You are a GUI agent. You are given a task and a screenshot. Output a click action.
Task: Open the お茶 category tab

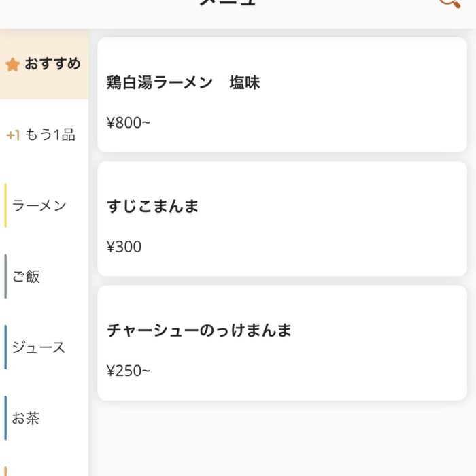(x=26, y=418)
